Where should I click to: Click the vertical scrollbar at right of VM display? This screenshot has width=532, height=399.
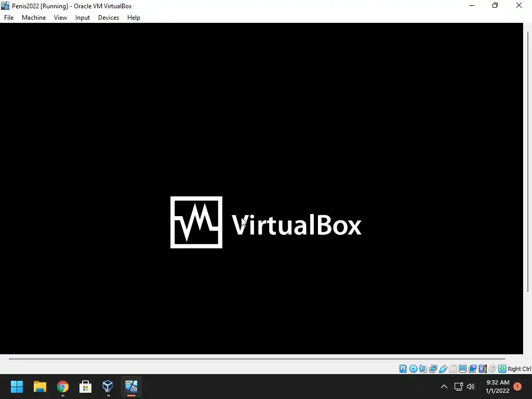tap(528, 162)
